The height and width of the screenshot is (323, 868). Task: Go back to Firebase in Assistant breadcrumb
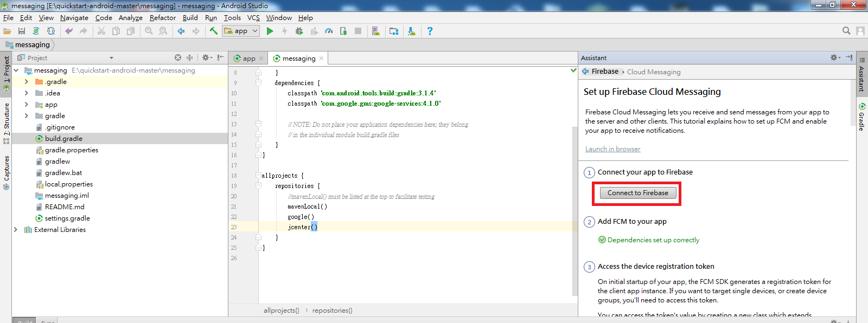pyautogui.click(x=604, y=72)
